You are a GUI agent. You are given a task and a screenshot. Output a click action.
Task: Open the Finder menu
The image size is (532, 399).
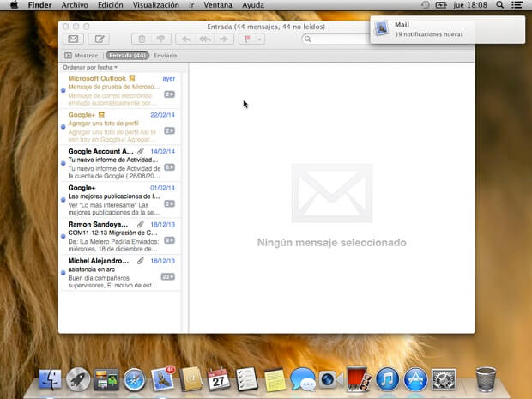[x=39, y=5]
